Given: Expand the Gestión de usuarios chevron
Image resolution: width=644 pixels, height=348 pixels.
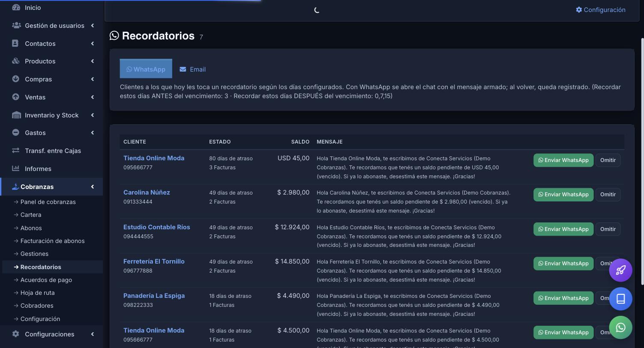Looking at the screenshot, I should [x=92, y=26].
